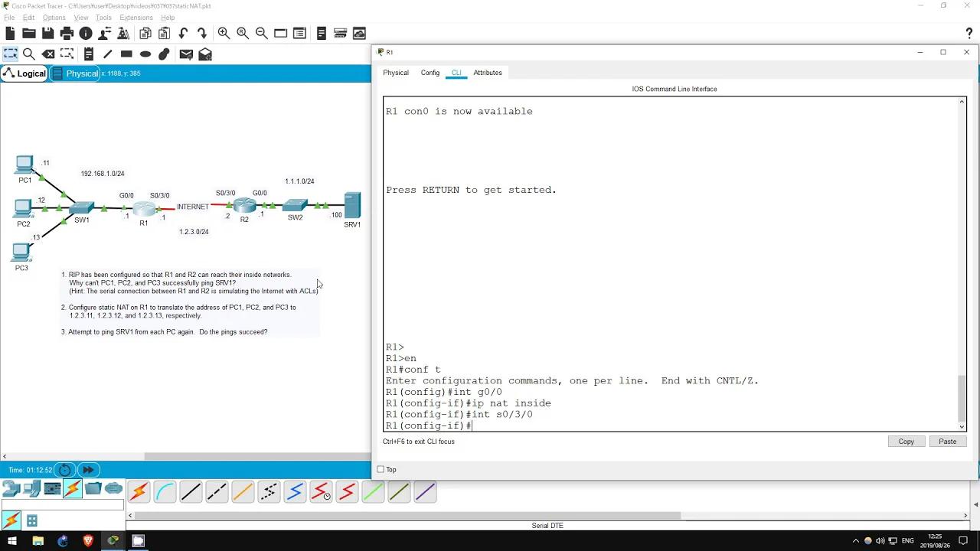Select the Inspect magnifying glass tool
Image resolution: width=980 pixels, height=551 pixels.
(x=29, y=54)
